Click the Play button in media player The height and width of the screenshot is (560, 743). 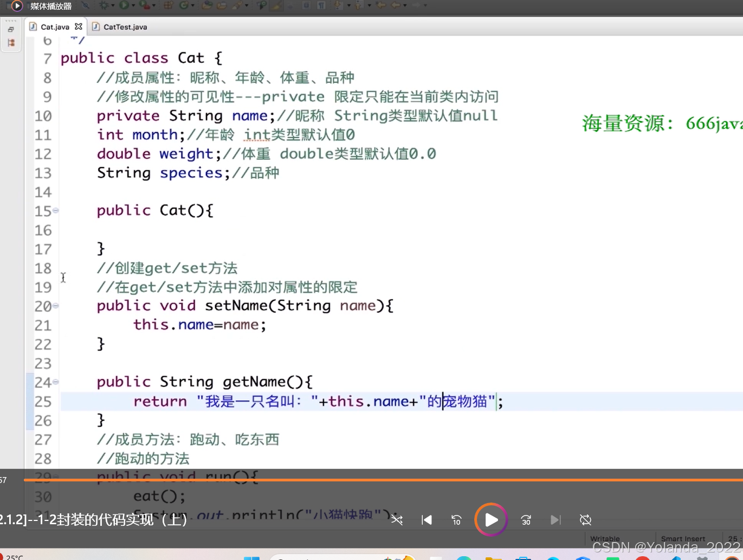[491, 520]
